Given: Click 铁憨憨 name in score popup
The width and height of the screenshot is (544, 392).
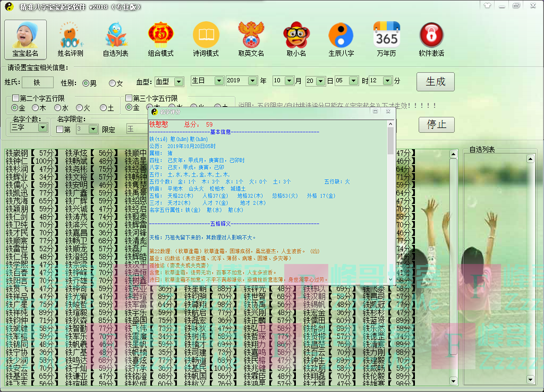Looking at the screenshot, I should [158, 124].
